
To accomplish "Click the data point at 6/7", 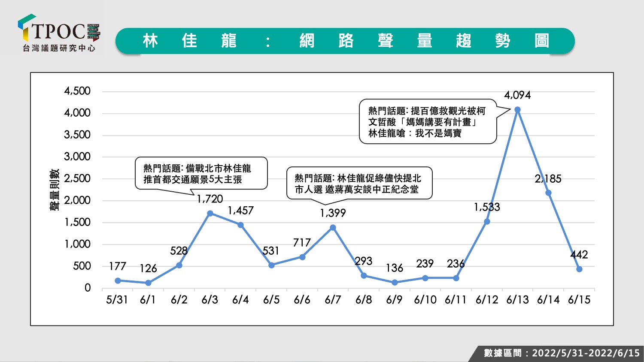I will coord(333,228).
